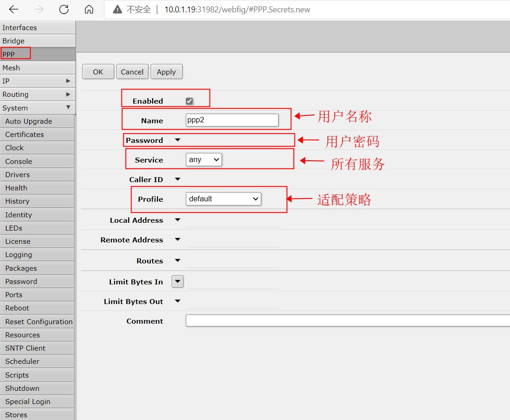The width and height of the screenshot is (510, 420).
Task: Open the Service dropdown
Action: coord(204,159)
